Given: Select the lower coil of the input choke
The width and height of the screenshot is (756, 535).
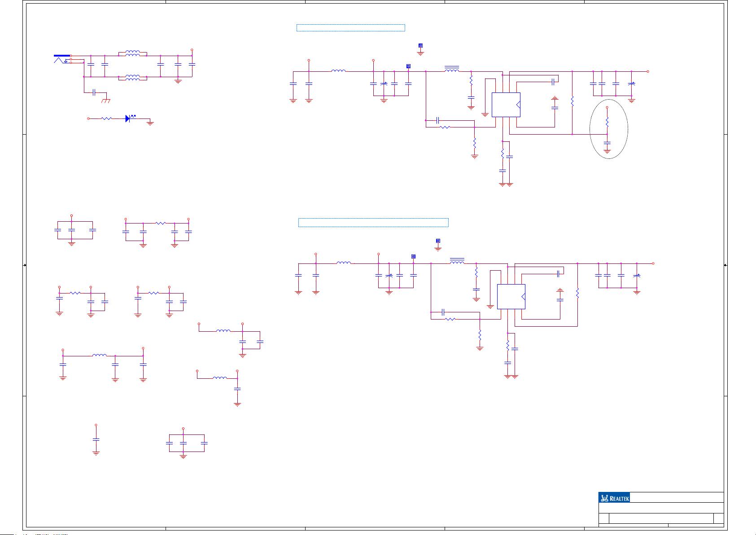Looking at the screenshot, I should (132, 77).
